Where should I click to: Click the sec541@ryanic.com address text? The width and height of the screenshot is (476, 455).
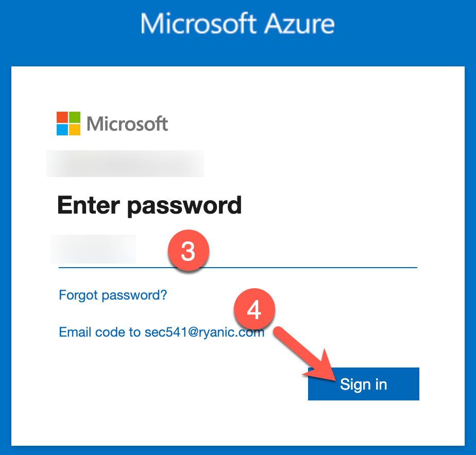[x=204, y=332]
